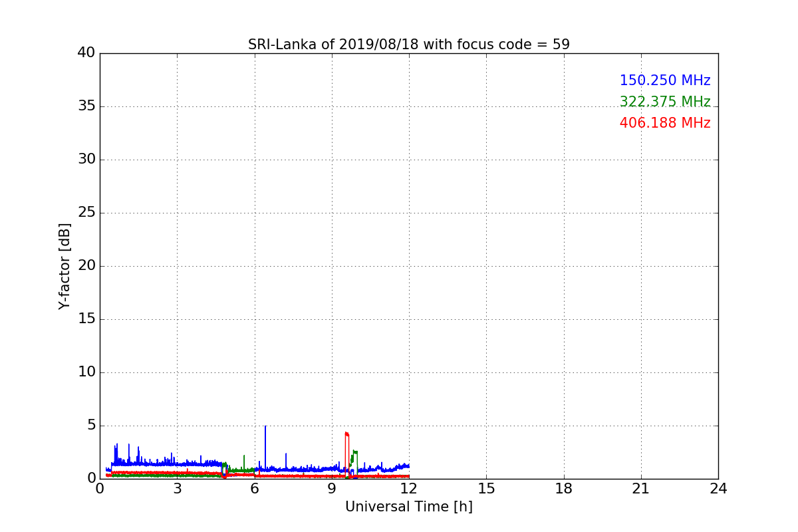Viewport: 798px width, 532px height.
Task: Click the y-axis tick label 35
Action: (86, 106)
